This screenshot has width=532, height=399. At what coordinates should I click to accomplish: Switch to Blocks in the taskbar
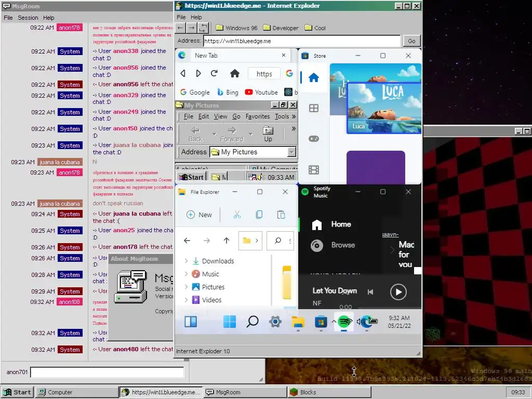329,392
